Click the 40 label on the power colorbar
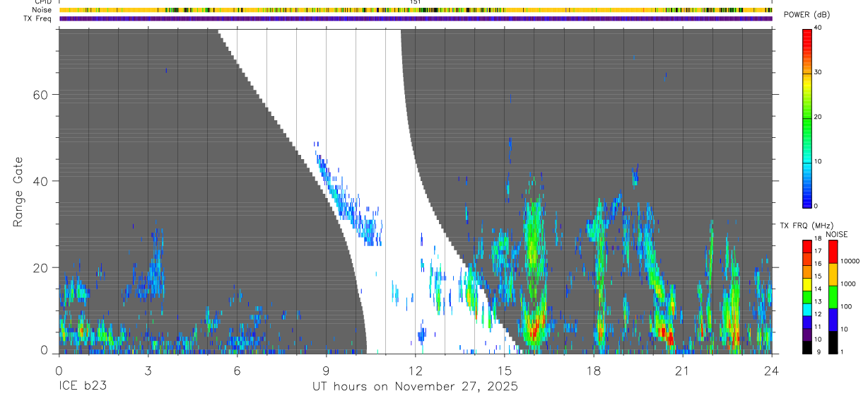 pyautogui.click(x=818, y=28)
